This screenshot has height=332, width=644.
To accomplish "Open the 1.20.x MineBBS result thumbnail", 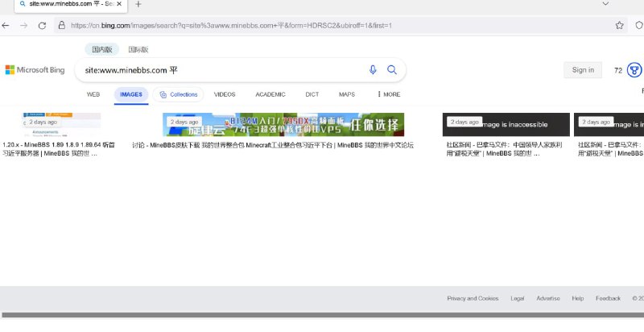I will [62, 124].
